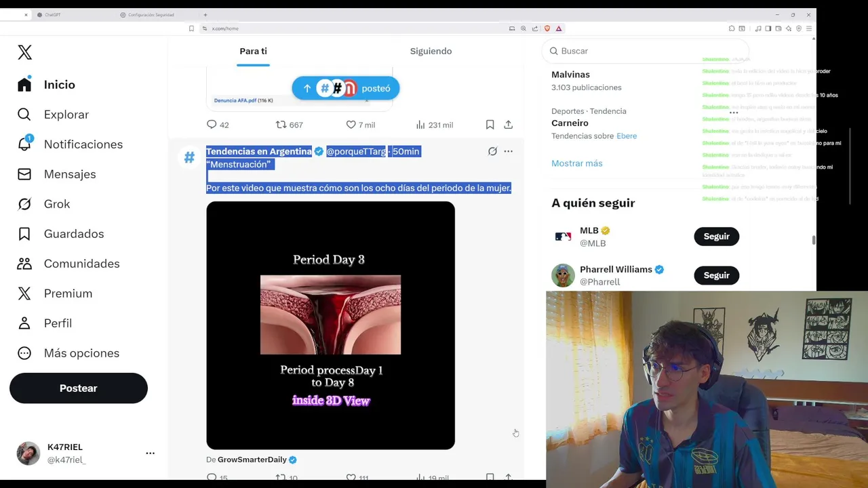Open the browser hamburger menu

pos(809,28)
